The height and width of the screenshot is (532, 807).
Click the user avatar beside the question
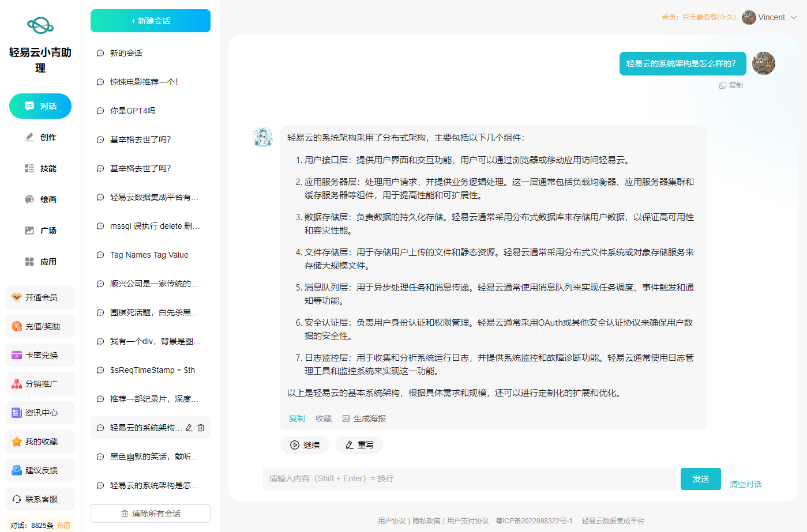coord(764,63)
